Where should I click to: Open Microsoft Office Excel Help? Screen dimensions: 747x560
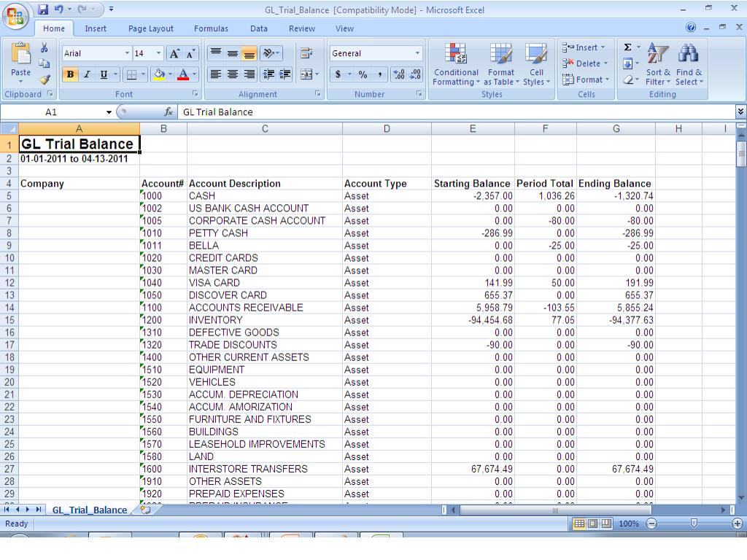[x=691, y=27]
